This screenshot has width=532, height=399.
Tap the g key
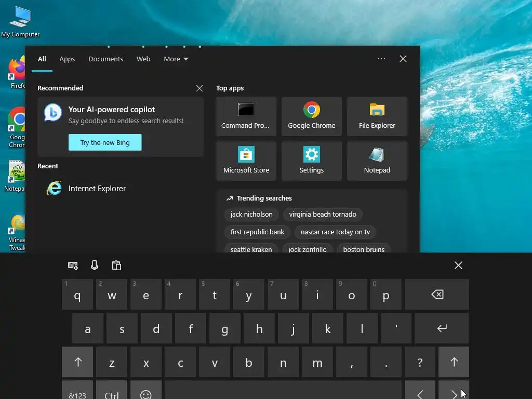[x=224, y=328]
